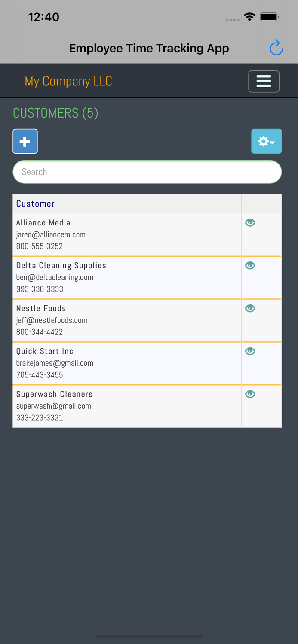Expand the Quick Start Inc row details

click(x=250, y=351)
